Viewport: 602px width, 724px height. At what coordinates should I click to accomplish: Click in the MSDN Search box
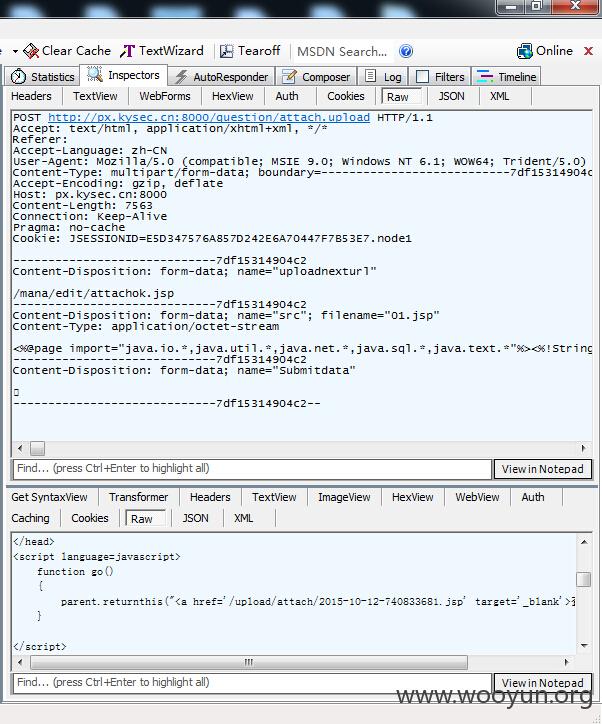(x=342, y=51)
